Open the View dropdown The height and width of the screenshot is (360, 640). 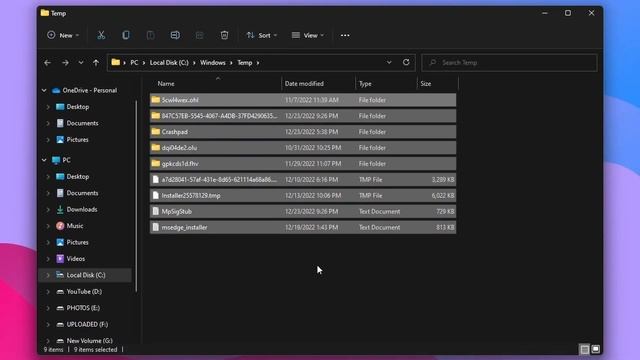pyautogui.click(x=308, y=36)
